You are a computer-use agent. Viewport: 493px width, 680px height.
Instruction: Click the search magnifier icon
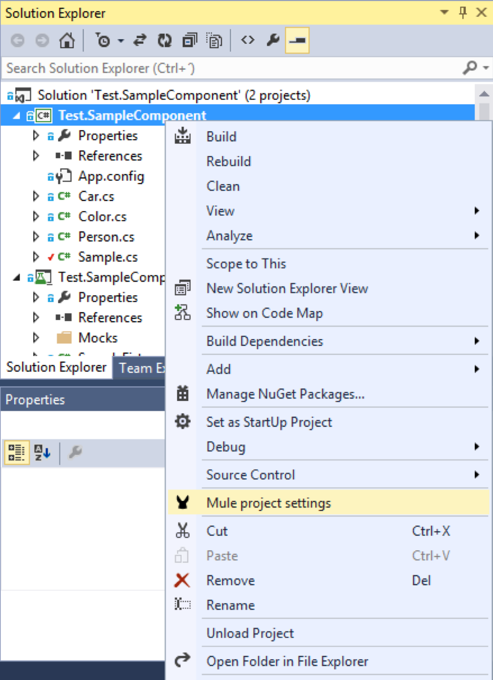pyautogui.click(x=470, y=68)
